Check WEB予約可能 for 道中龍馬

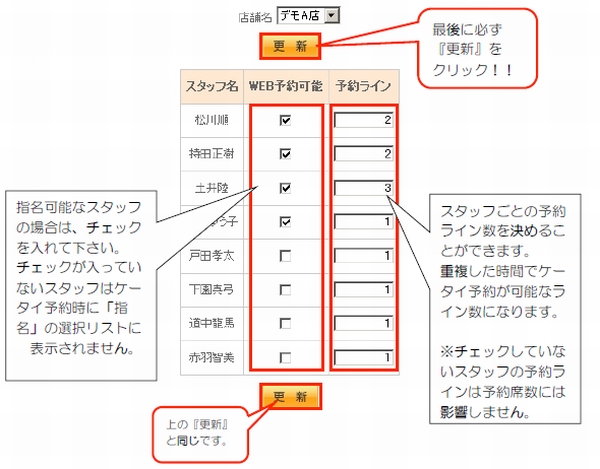[285, 324]
